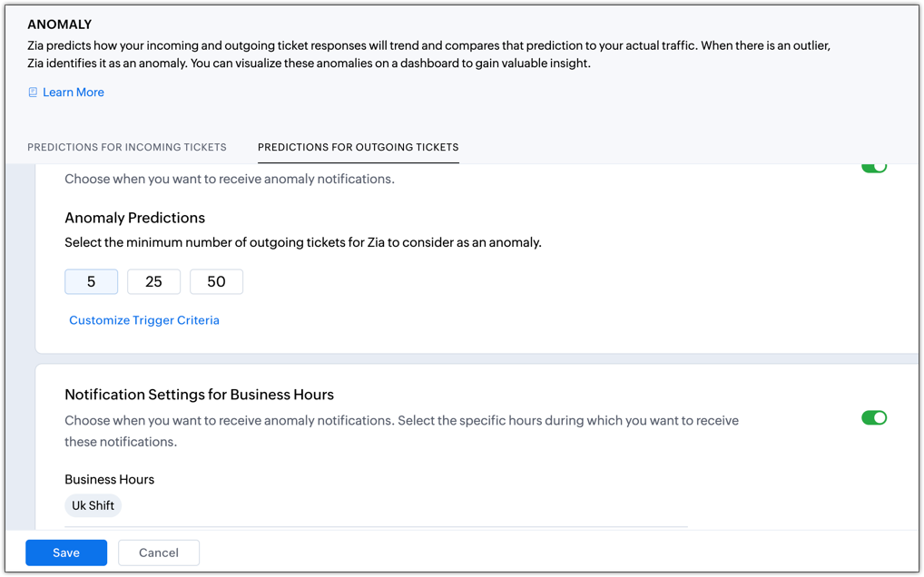The width and height of the screenshot is (924, 577).
Task: Save the anomaly settings
Action: point(66,553)
